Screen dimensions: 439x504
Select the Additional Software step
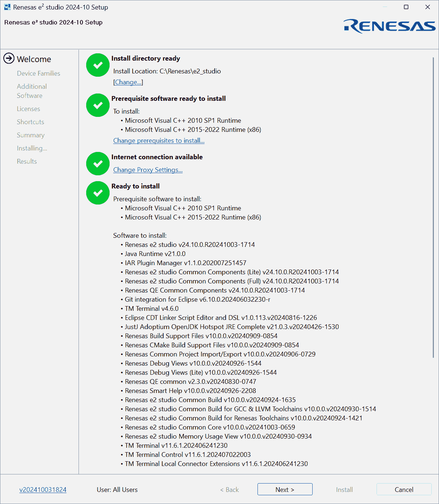32,91
